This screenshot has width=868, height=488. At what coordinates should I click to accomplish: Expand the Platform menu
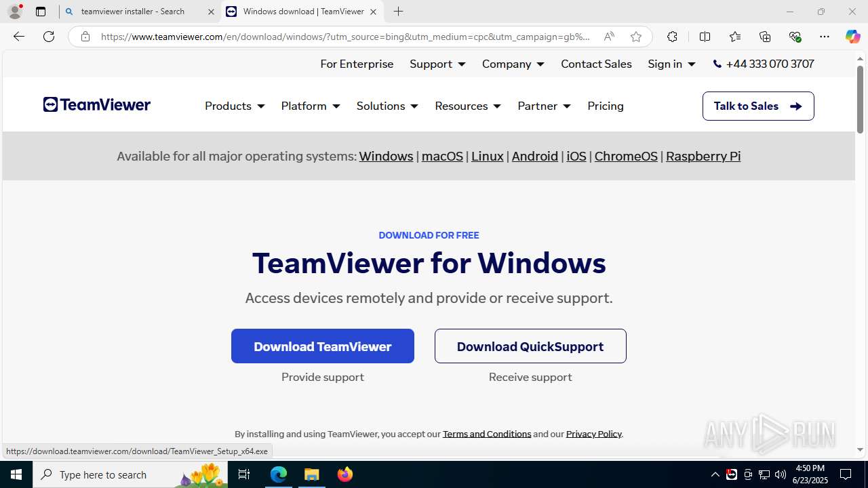pos(311,106)
